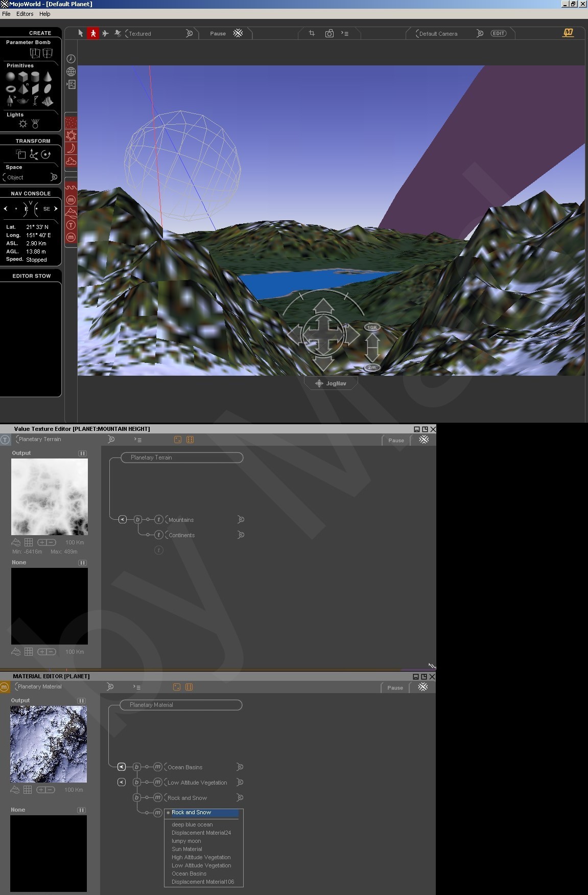Screen dimensions: 588x895
Task: Pause the Output preview in Material Editor
Action: pyautogui.click(x=81, y=701)
